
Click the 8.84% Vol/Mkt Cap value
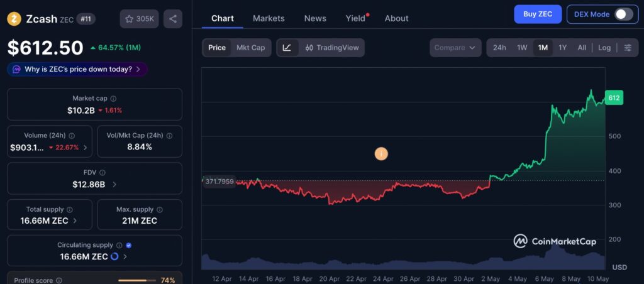point(140,147)
